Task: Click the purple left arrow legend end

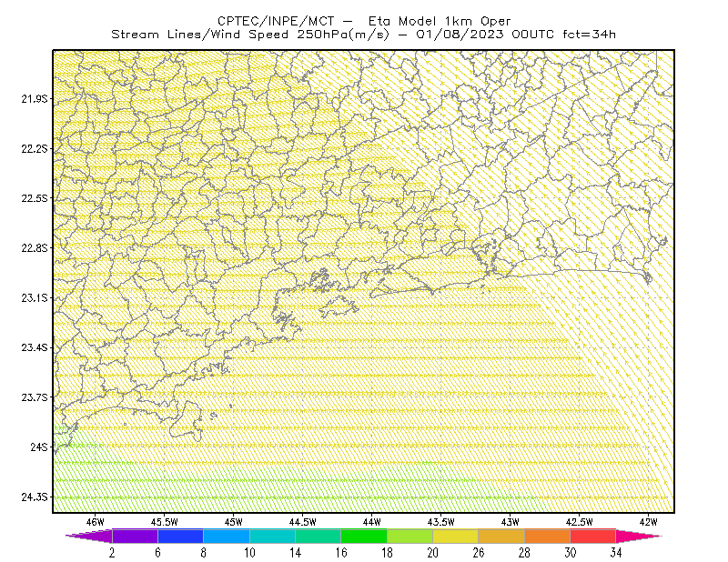Action: coord(88,536)
